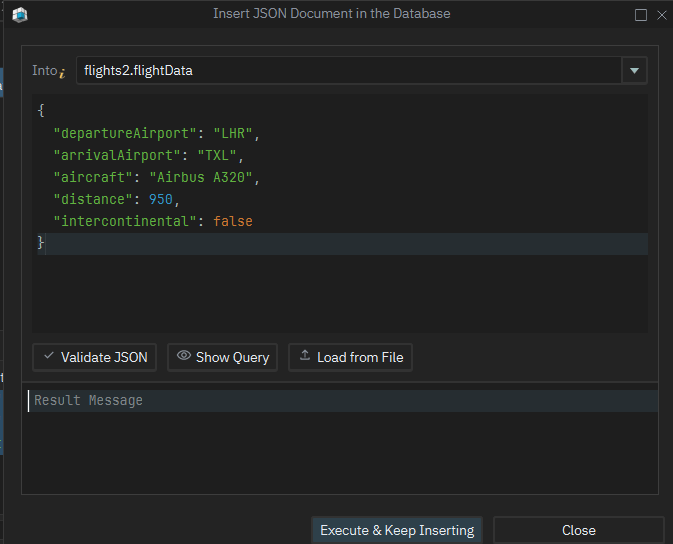Click the info icon beside Into label
Screen dimensions: 673x544
62,73
